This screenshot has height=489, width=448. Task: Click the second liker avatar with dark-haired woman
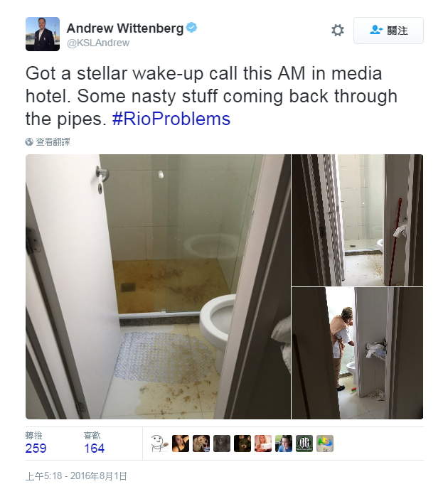(x=181, y=444)
